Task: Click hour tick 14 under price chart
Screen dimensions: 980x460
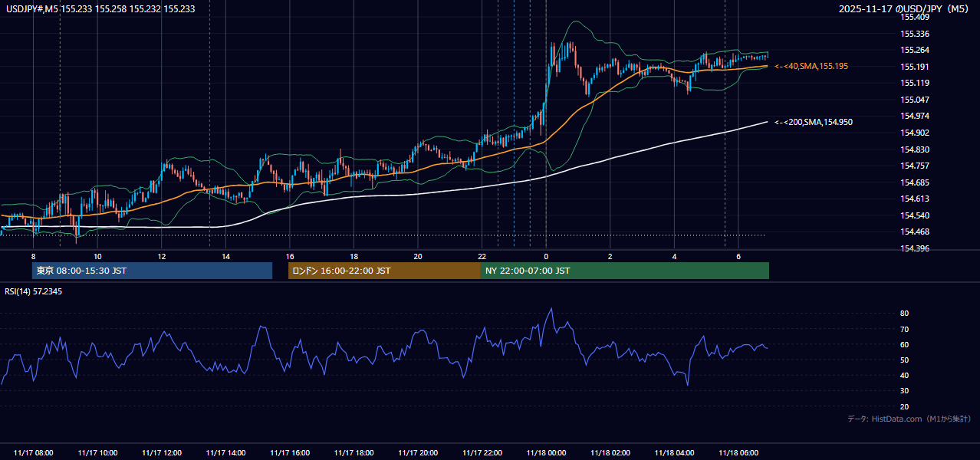Action: (225, 256)
